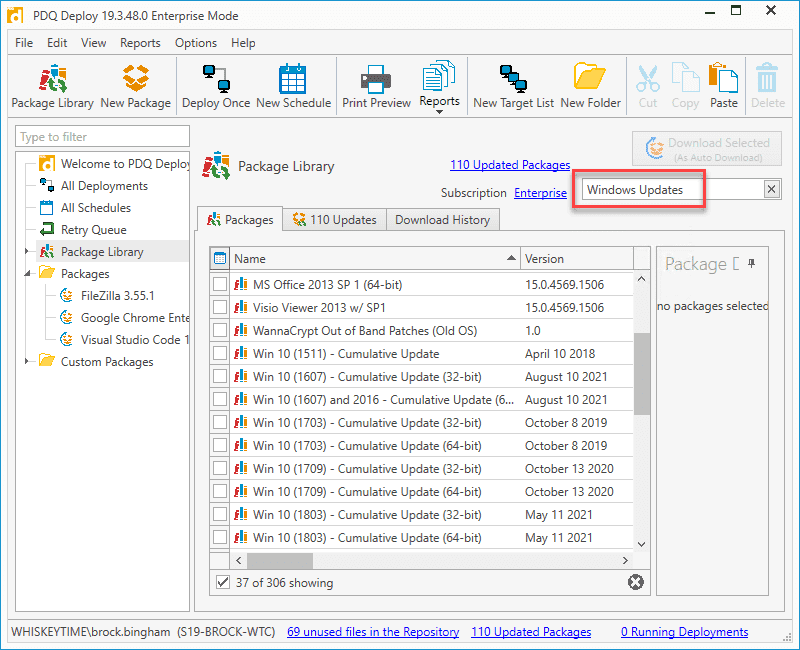Switch to the 110 Updates tab
Viewport: 800px width, 650px height.
335,220
